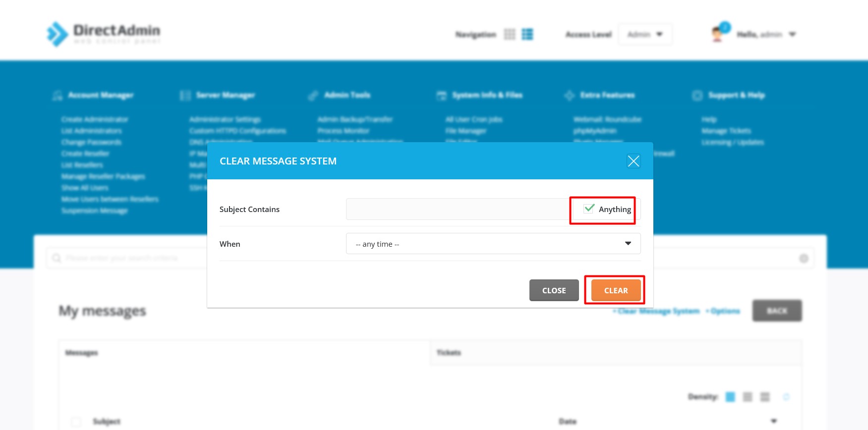Open the Tickets tab
This screenshot has height=430, width=868.
tap(449, 353)
